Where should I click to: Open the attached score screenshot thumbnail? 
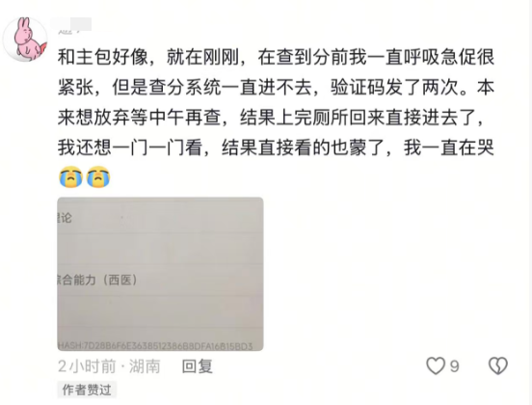160,274
